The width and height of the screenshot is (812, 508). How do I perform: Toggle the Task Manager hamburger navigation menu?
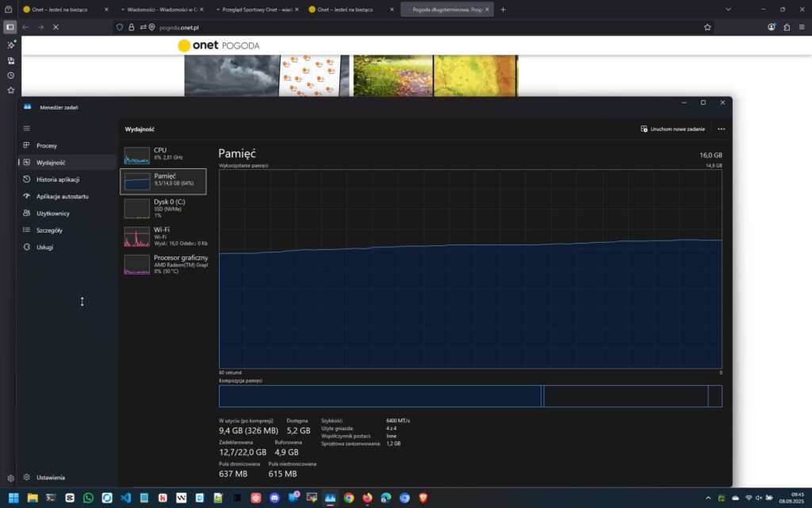[27, 128]
